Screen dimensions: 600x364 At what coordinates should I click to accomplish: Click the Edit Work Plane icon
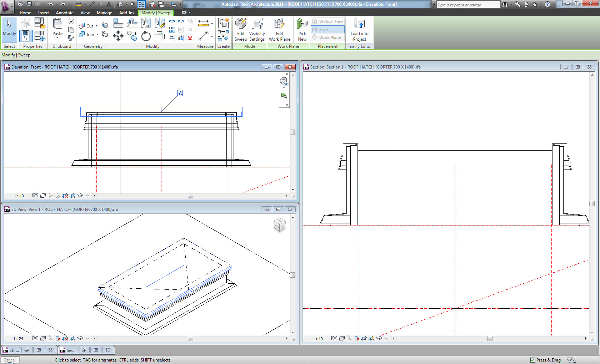pos(279,30)
